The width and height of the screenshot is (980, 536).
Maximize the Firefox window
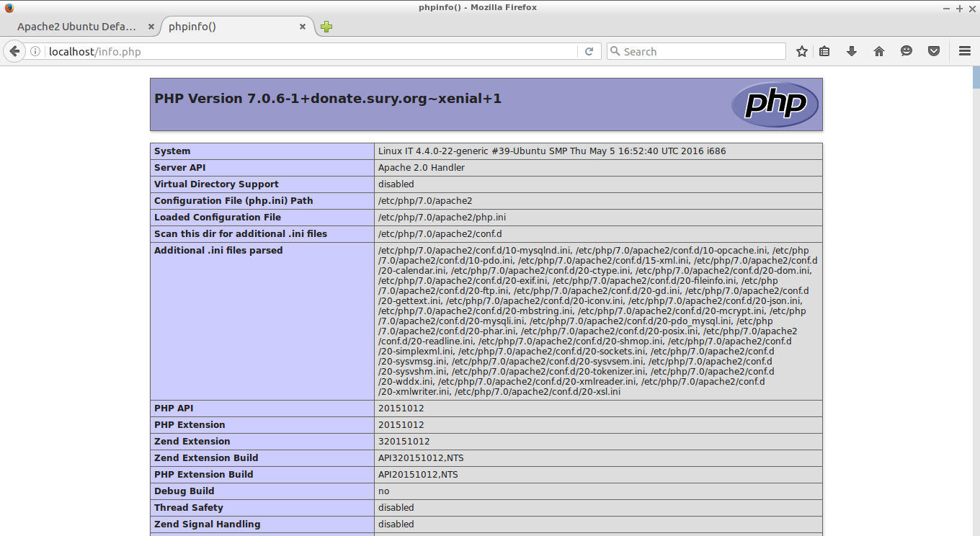[959, 8]
